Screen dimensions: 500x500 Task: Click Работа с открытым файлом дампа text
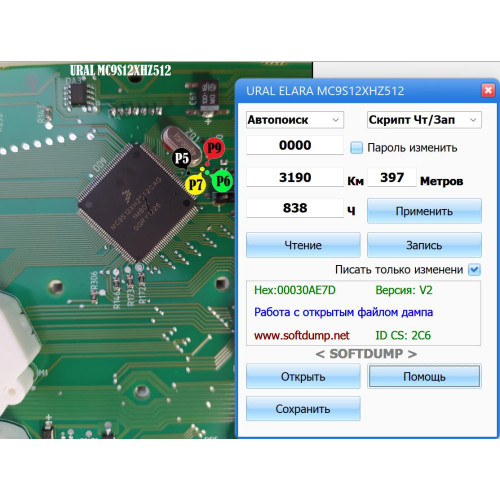(343, 312)
